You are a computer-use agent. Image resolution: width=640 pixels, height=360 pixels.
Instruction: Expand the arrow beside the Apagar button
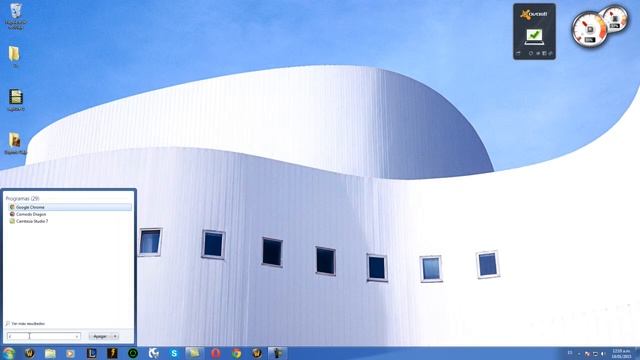tap(116, 336)
